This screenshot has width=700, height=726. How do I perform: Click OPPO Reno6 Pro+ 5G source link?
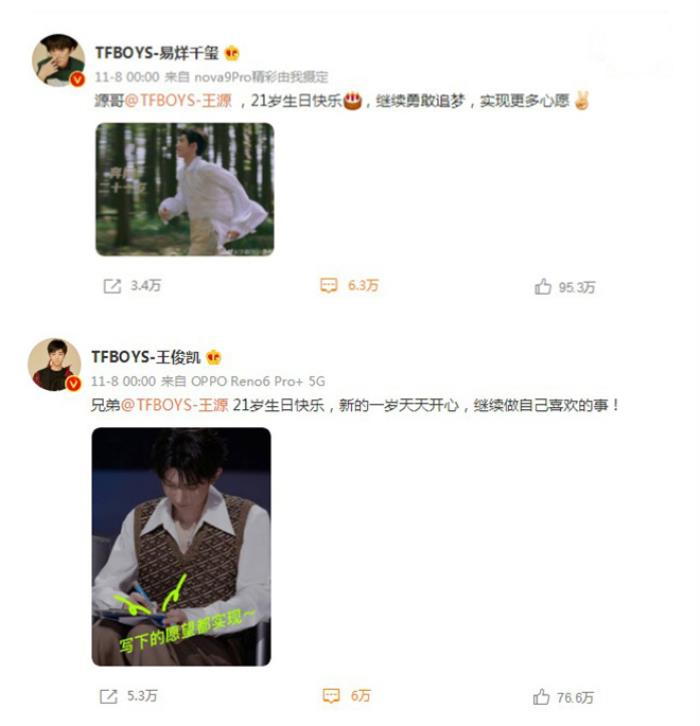click(258, 382)
